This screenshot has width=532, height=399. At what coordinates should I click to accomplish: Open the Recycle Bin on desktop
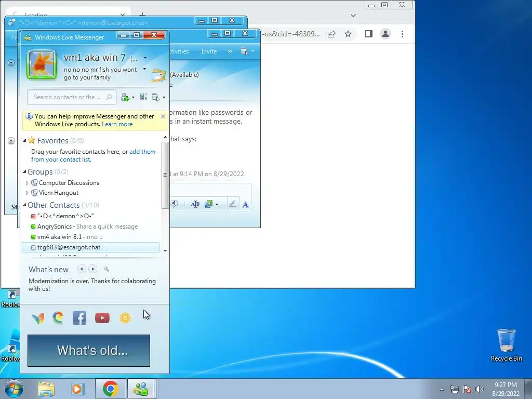click(x=506, y=345)
